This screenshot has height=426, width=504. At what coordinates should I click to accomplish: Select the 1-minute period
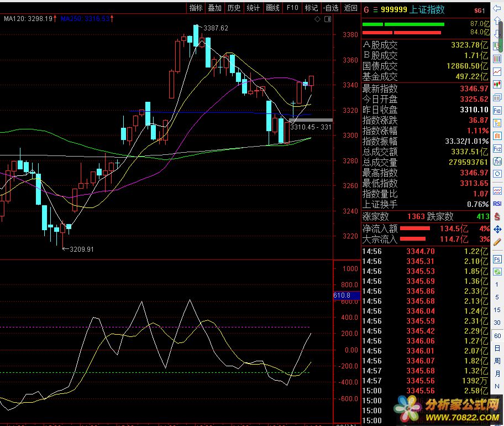click(x=497, y=284)
